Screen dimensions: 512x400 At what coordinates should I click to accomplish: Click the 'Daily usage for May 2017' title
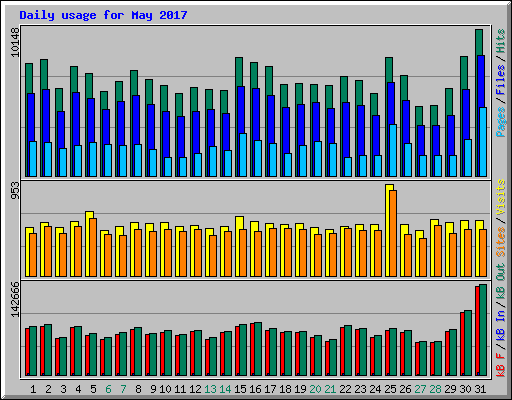pos(103,15)
